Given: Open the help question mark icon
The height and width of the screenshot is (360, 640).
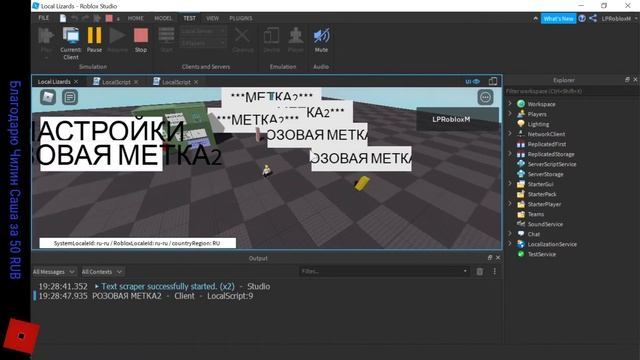Looking at the screenshot, I should 582,18.
